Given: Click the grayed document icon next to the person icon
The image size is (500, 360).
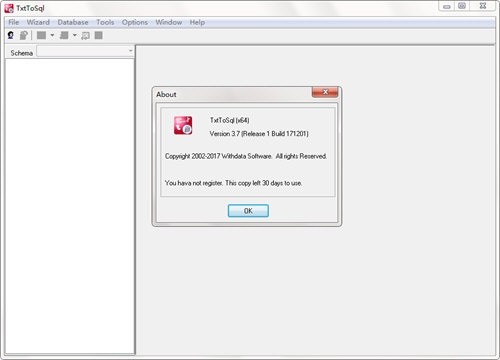Looking at the screenshot, I should [x=23, y=35].
